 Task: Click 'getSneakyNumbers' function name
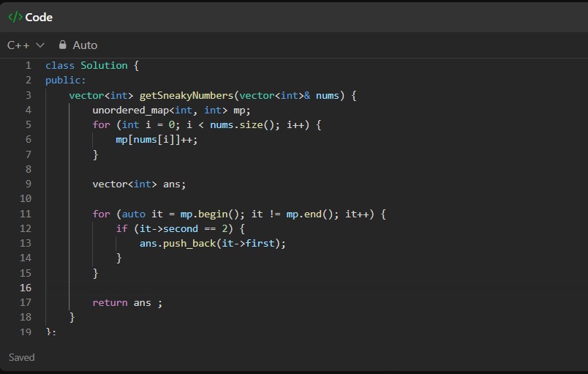pyautogui.click(x=186, y=95)
